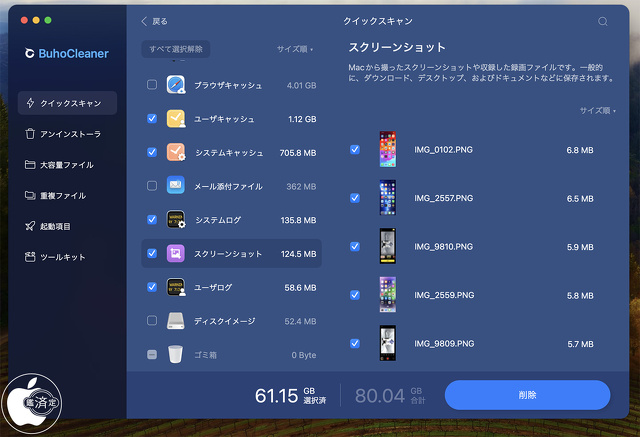Check the ディスクイメージ checkbox
Viewport: 640px width, 437px height.
152,320
